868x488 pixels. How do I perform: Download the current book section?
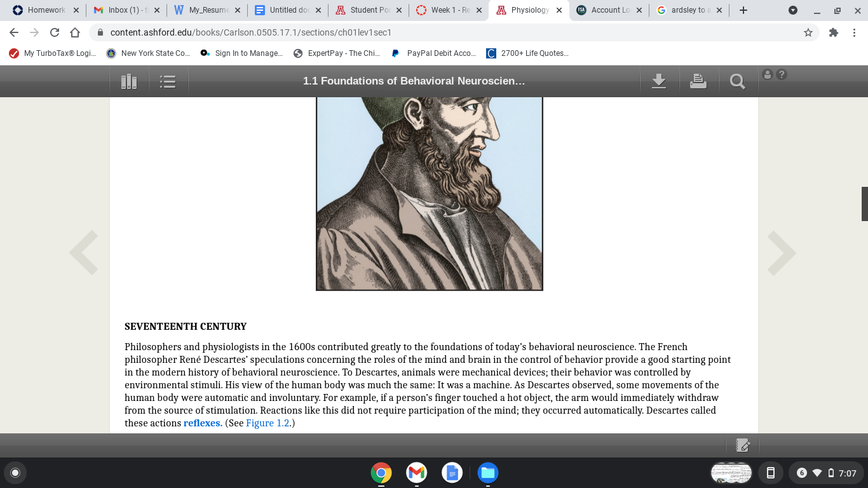[x=659, y=81]
